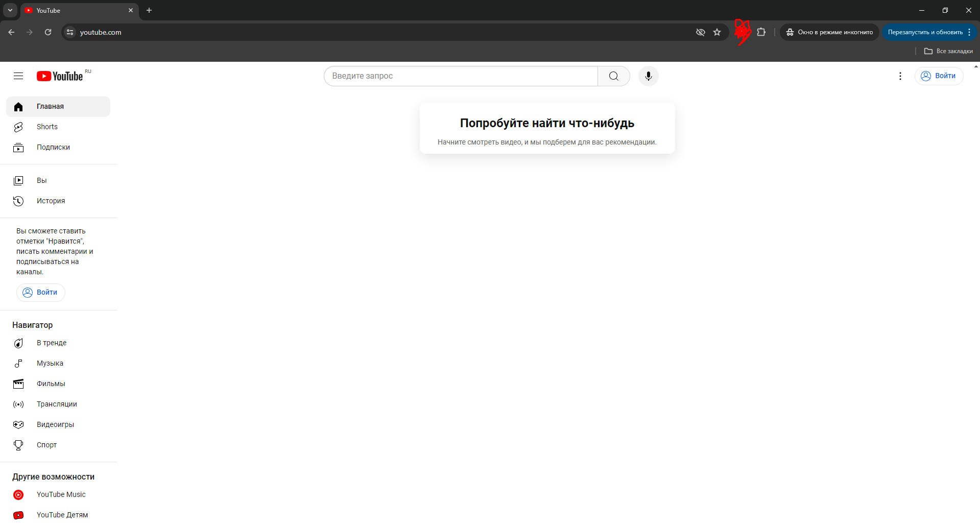Start voice search with microphone icon
Screen dimensions: 980x525
tap(648, 76)
